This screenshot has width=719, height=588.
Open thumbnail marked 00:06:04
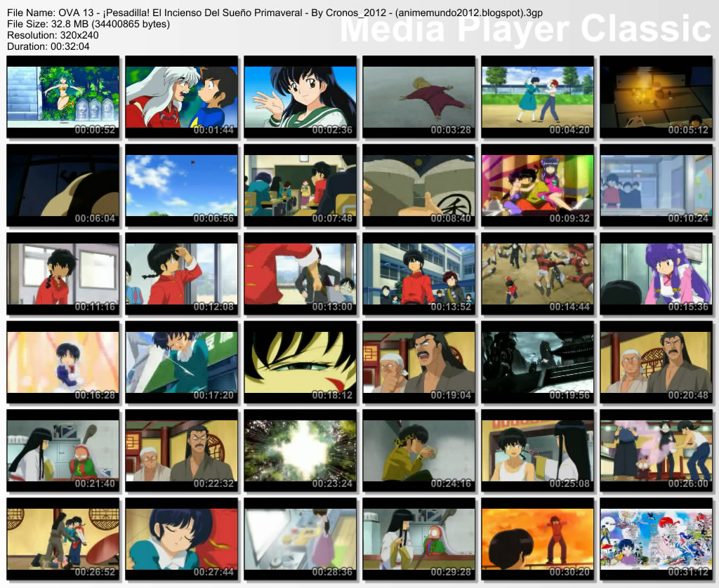tap(62, 185)
